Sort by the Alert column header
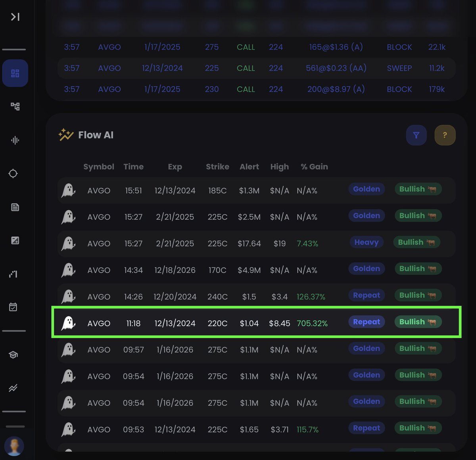This screenshot has height=460, width=476. [249, 167]
